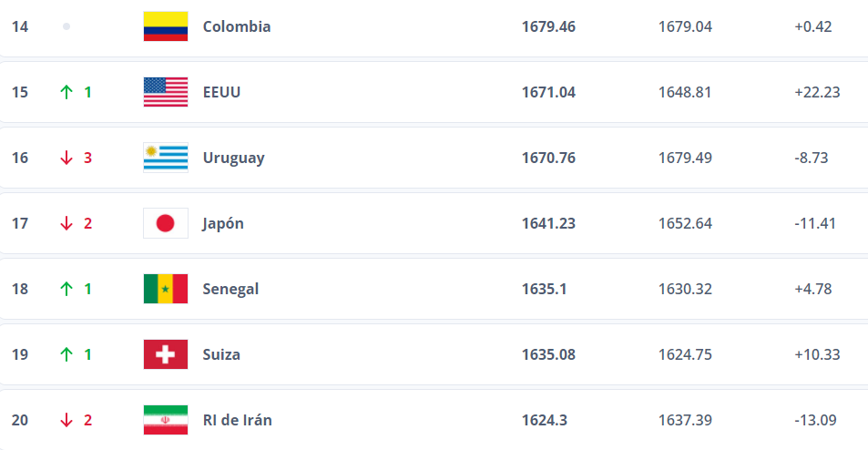Image resolution: width=868 pixels, height=450 pixels.
Task: Click EEUU's +22.23 points change
Action: pos(816,92)
